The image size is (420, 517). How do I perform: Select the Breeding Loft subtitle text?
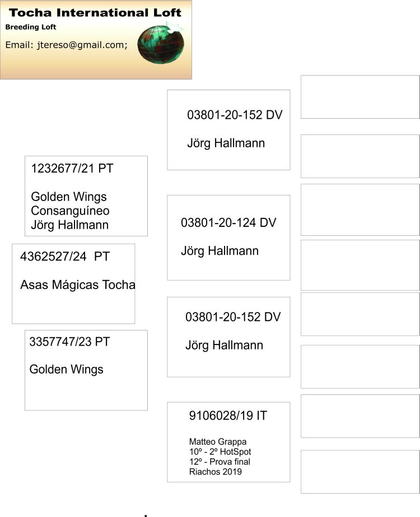31,27
